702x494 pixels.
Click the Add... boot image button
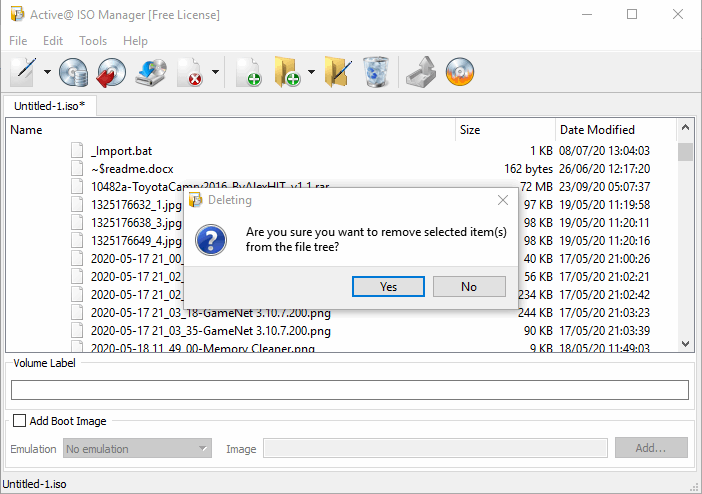tap(651, 448)
